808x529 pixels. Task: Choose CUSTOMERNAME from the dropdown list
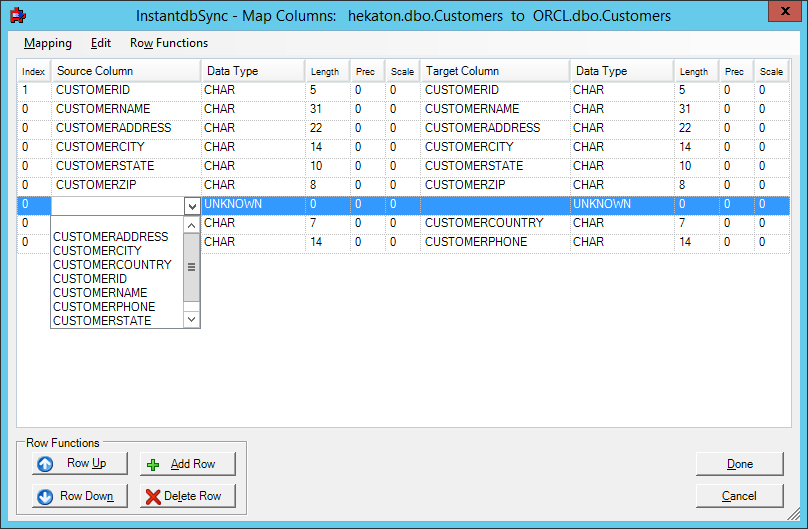click(x=100, y=293)
